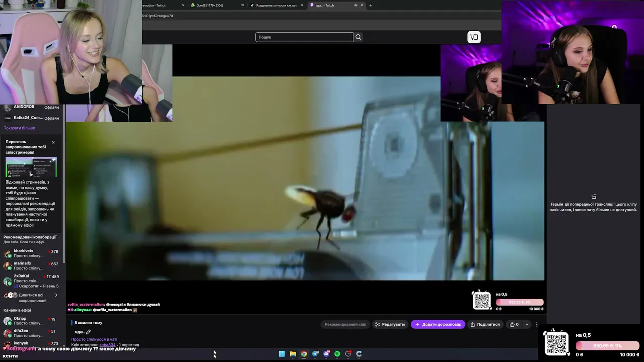Viewport: 644px width, 362px height.
Task: Expand the dropdown next to like count
Action: click(527, 325)
